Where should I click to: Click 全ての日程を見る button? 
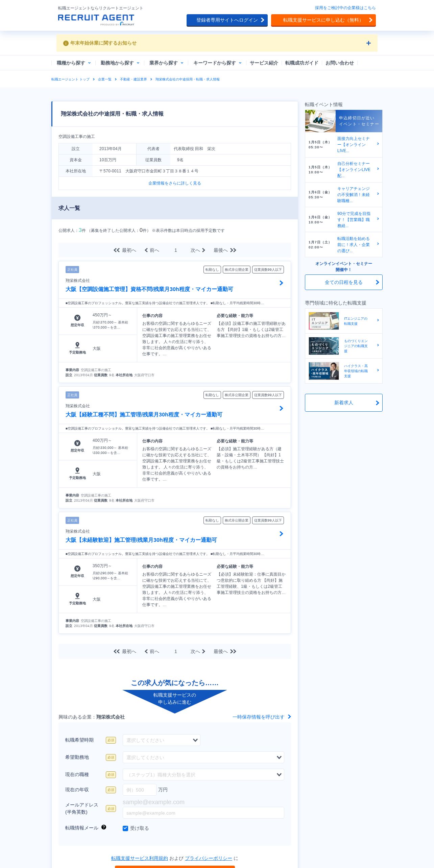click(344, 282)
